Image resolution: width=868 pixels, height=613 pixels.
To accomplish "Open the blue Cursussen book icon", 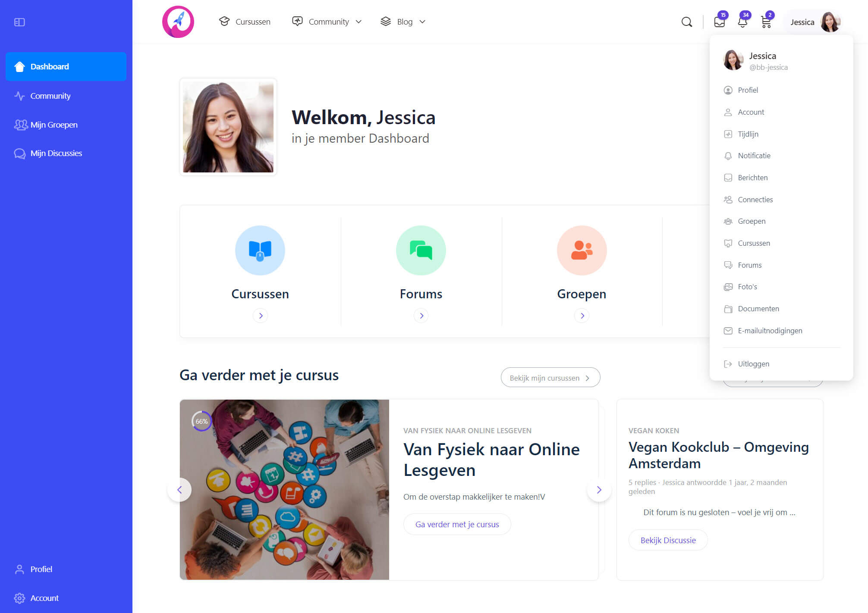I will tap(260, 250).
